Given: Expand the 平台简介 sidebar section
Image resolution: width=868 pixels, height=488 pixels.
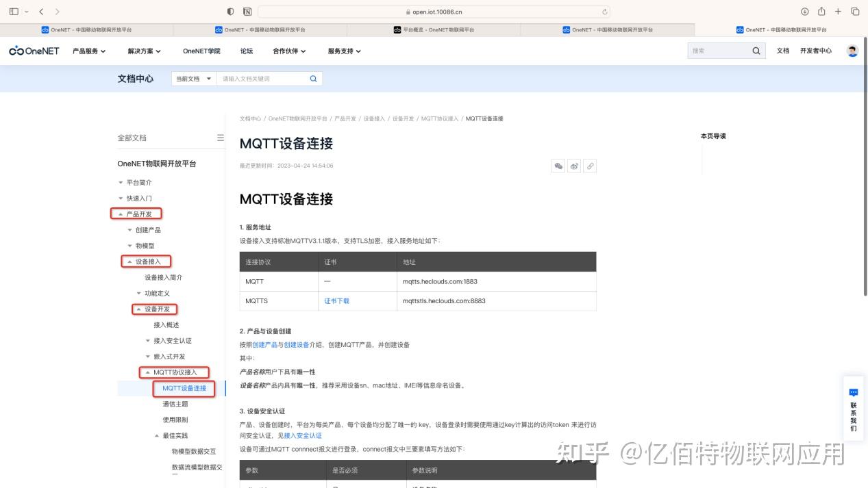Looking at the screenshot, I should tap(138, 182).
